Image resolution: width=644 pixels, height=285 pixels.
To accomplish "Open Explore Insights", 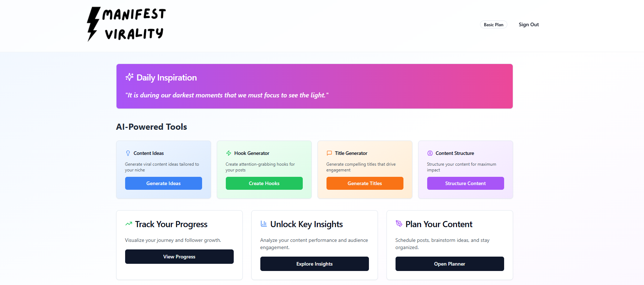I will click(315, 264).
